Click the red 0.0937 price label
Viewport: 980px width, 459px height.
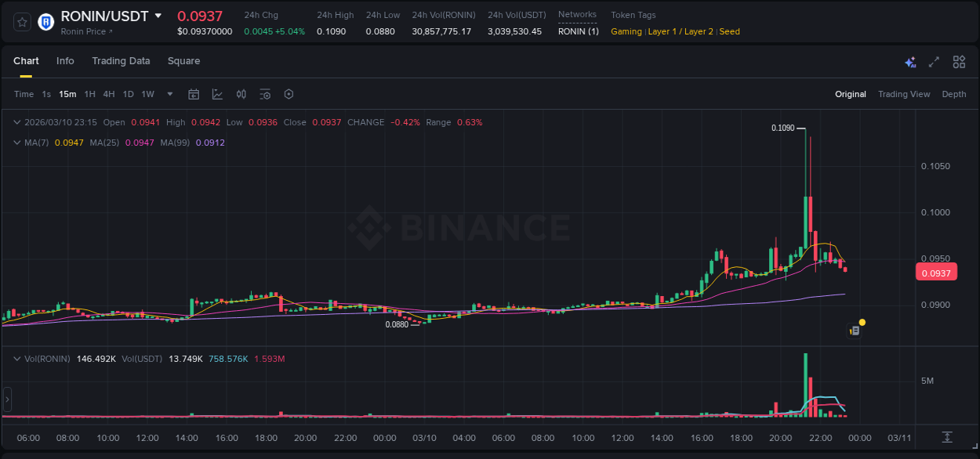936,272
